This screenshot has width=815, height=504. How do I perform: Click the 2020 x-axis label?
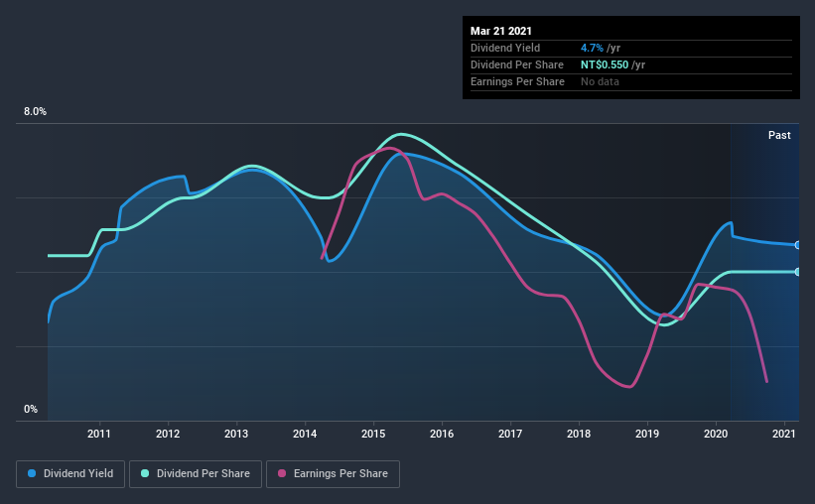coord(716,434)
